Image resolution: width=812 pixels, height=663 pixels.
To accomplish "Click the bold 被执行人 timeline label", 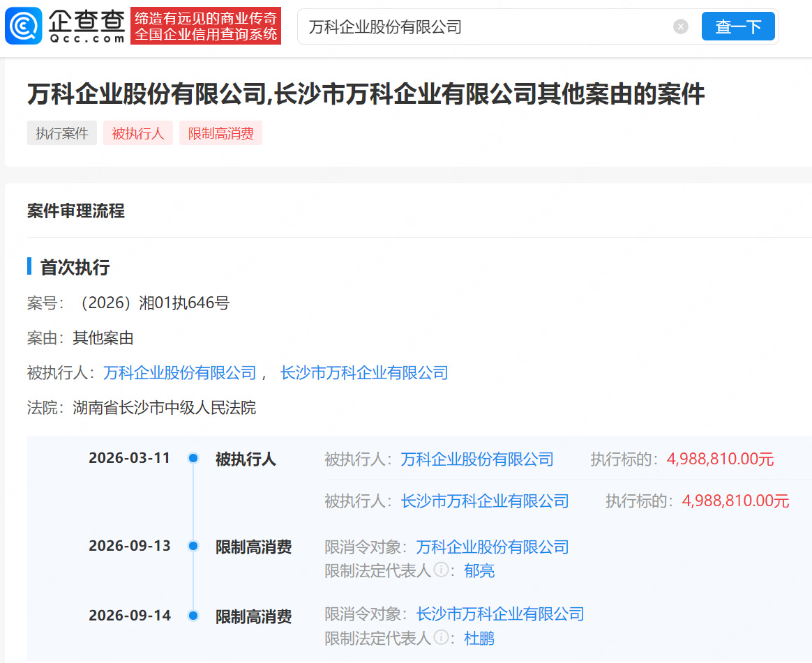I will coord(246,459).
